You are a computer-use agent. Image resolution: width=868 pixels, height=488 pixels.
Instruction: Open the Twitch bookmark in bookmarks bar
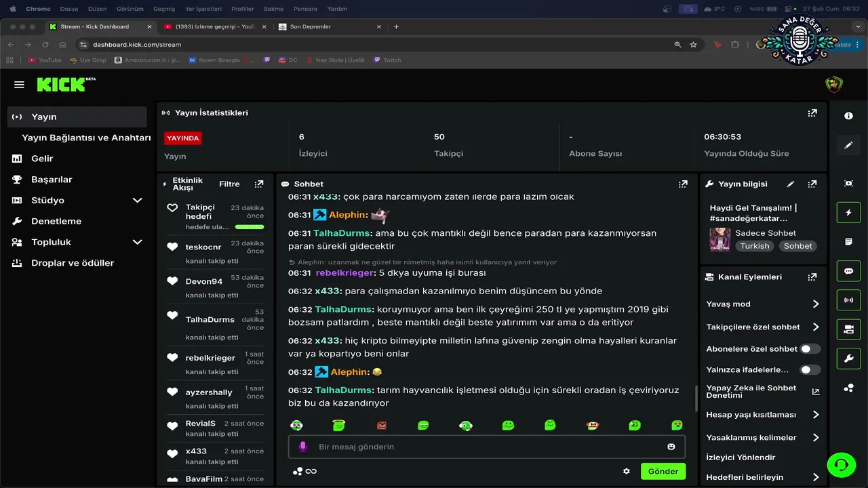387,60
